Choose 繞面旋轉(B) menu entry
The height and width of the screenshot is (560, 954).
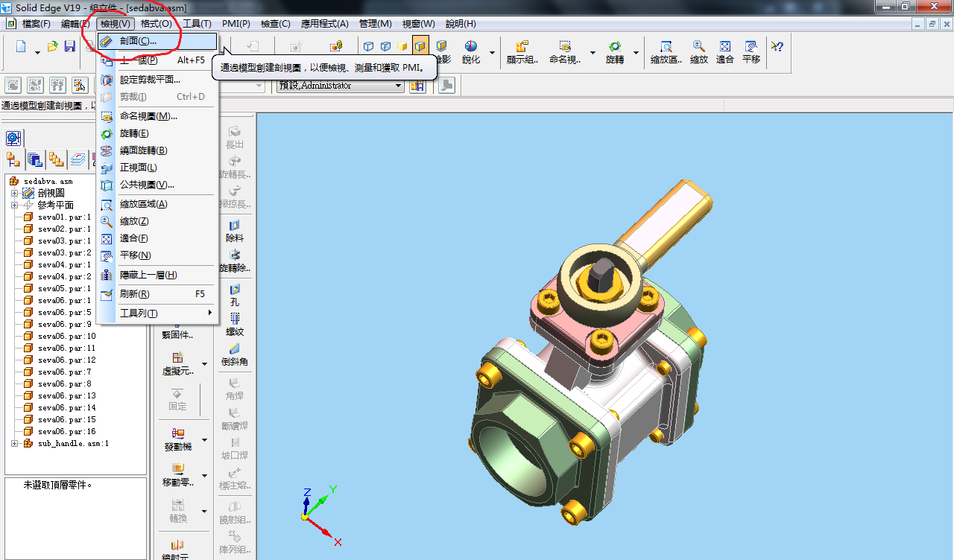click(157, 150)
